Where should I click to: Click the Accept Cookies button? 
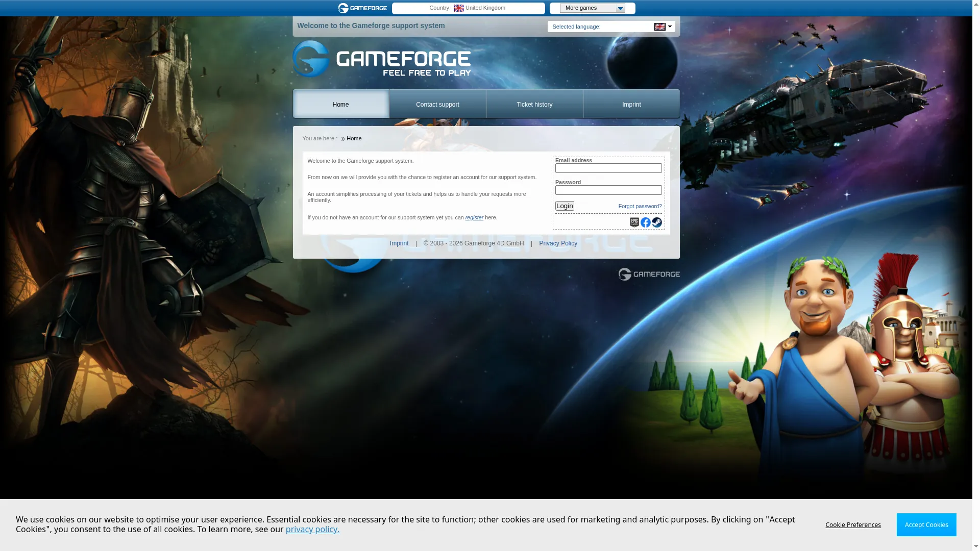click(x=926, y=525)
